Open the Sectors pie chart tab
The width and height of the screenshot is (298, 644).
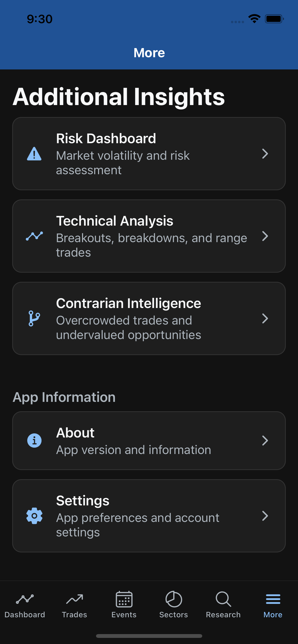coord(174,605)
